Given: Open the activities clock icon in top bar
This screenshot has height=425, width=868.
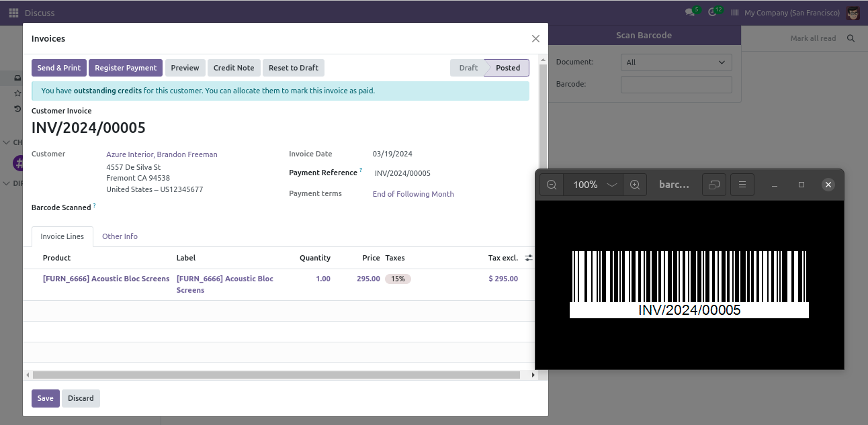Looking at the screenshot, I should click(713, 13).
